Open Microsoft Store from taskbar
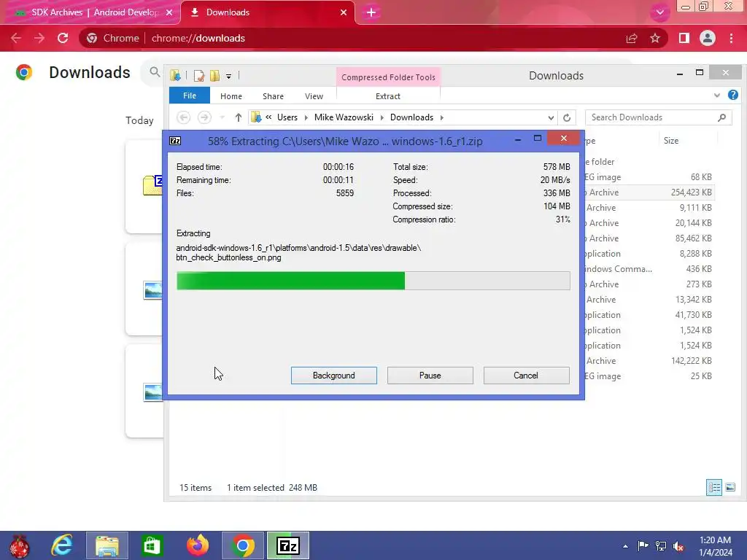The height and width of the screenshot is (560, 747). pos(152,545)
